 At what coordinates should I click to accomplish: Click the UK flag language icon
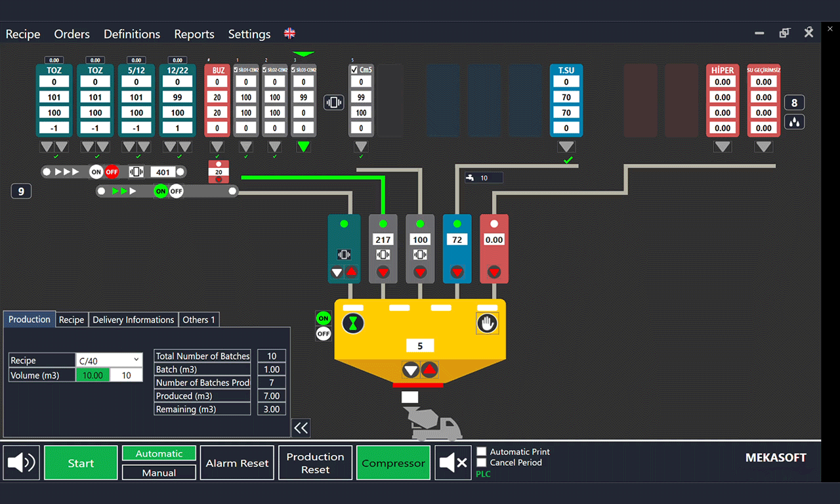289,33
